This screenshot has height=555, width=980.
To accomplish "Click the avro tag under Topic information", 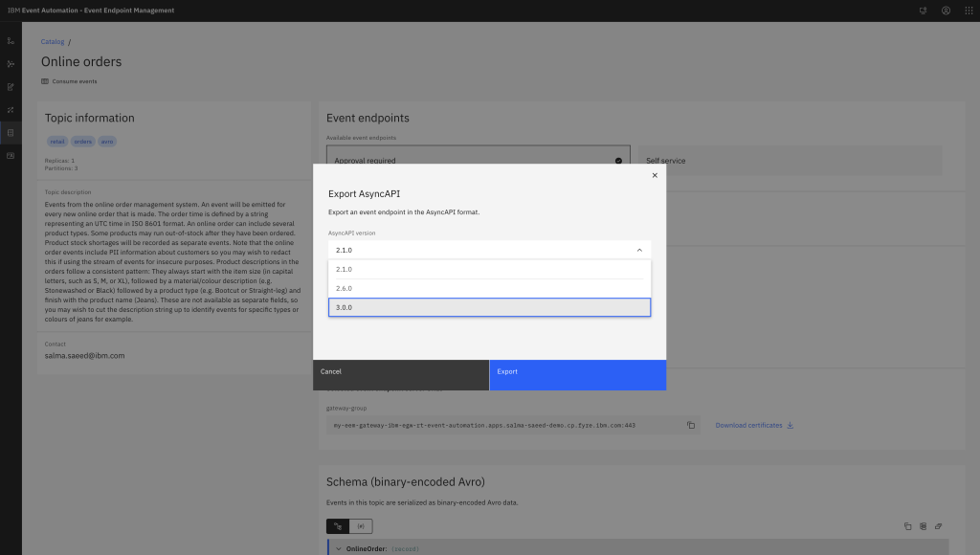I will (x=107, y=141).
